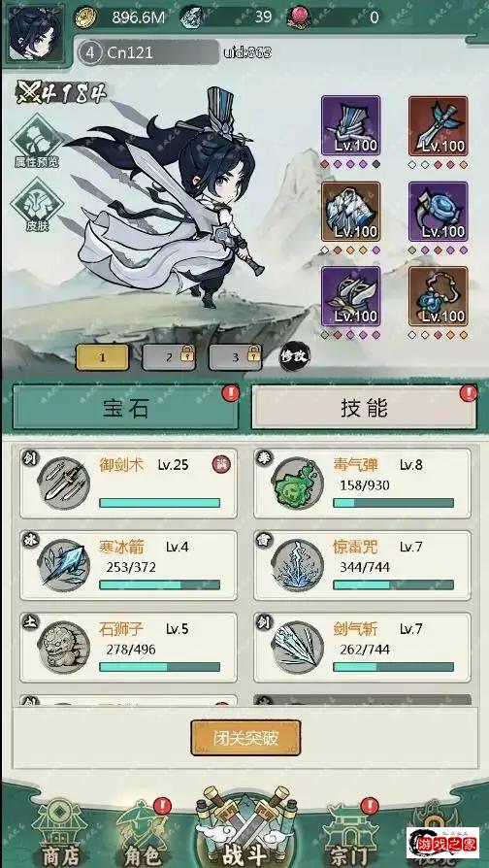The image size is (489, 868).
Task: Select the sword weapon equipment slot
Action: [439, 126]
